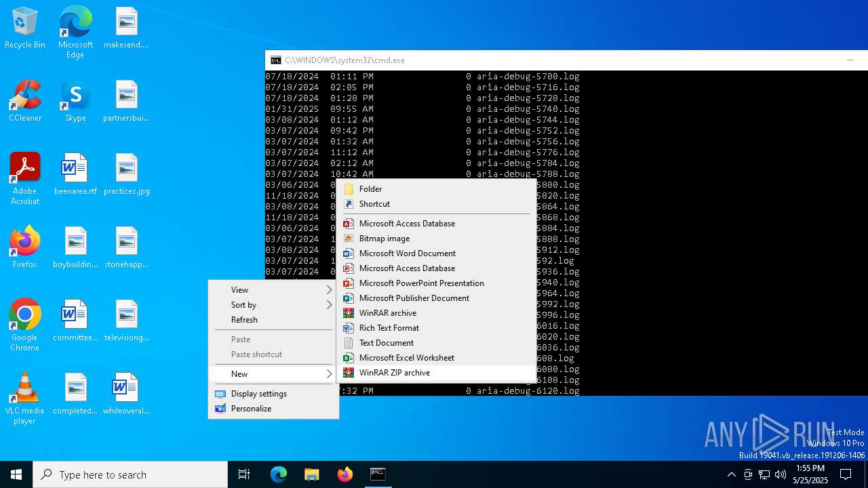Click aria-debug-6120.log line in cmd
This screenshot has width=868, height=488.
459,391
